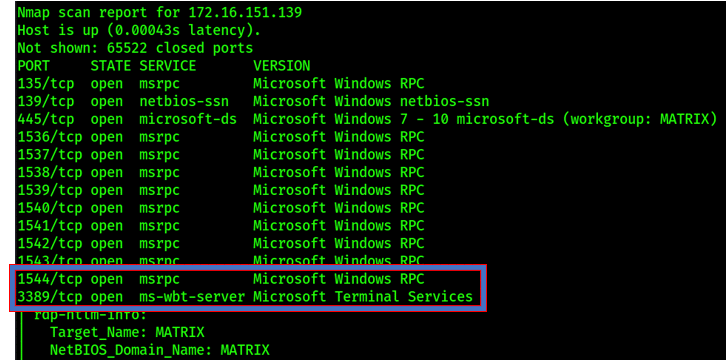The width and height of the screenshot is (728, 361).
Task: Click the 3389/tcp port entry
Action: (x=50, y=297)
